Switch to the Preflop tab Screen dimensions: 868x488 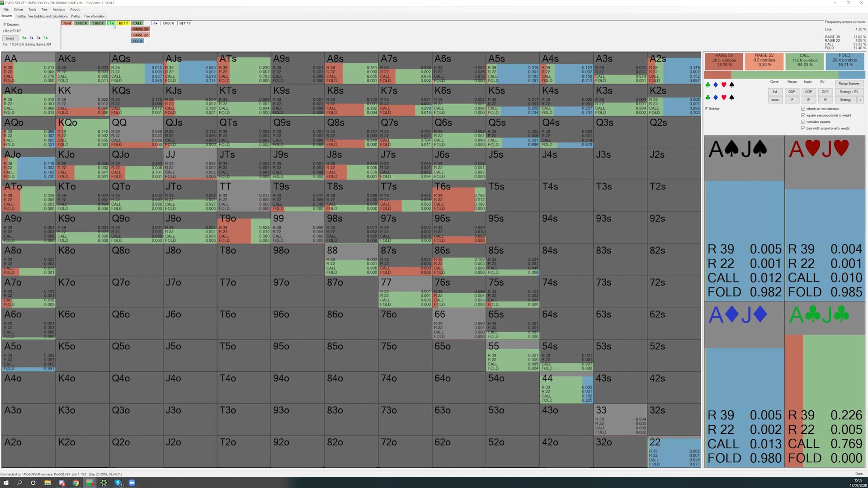(x=75, y=16)
